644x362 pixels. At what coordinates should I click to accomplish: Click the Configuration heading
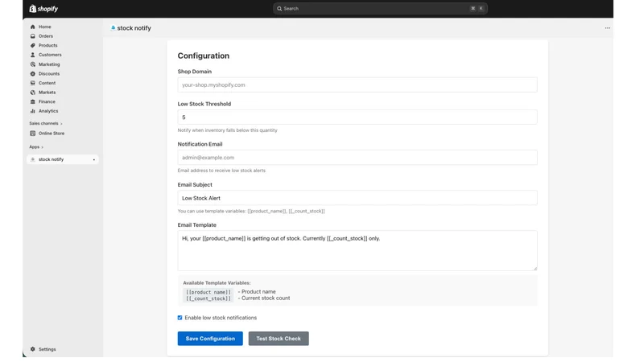click(204, 56)
